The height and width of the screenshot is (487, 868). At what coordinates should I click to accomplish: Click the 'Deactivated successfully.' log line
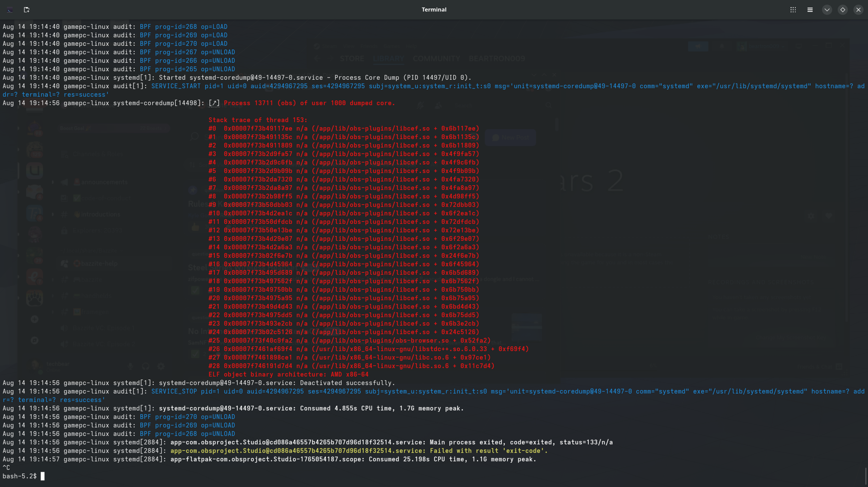click(x=199, y=383)
